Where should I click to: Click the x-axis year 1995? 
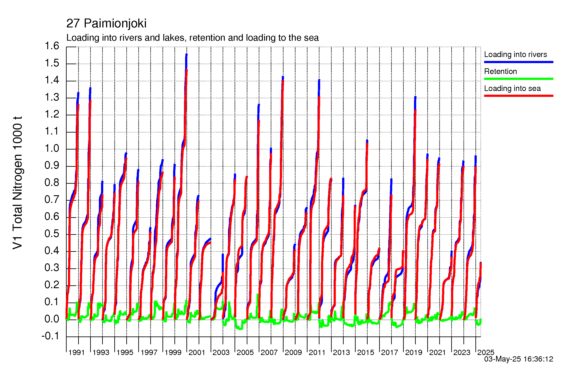coord(125,352)
